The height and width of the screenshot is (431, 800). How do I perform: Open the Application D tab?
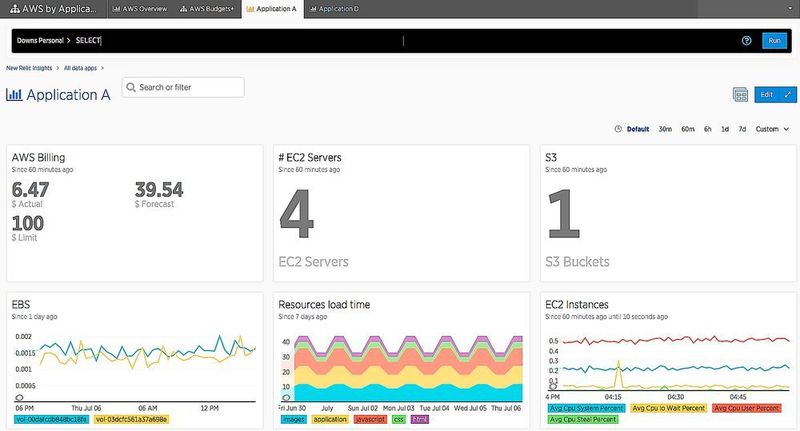[335, 9]
